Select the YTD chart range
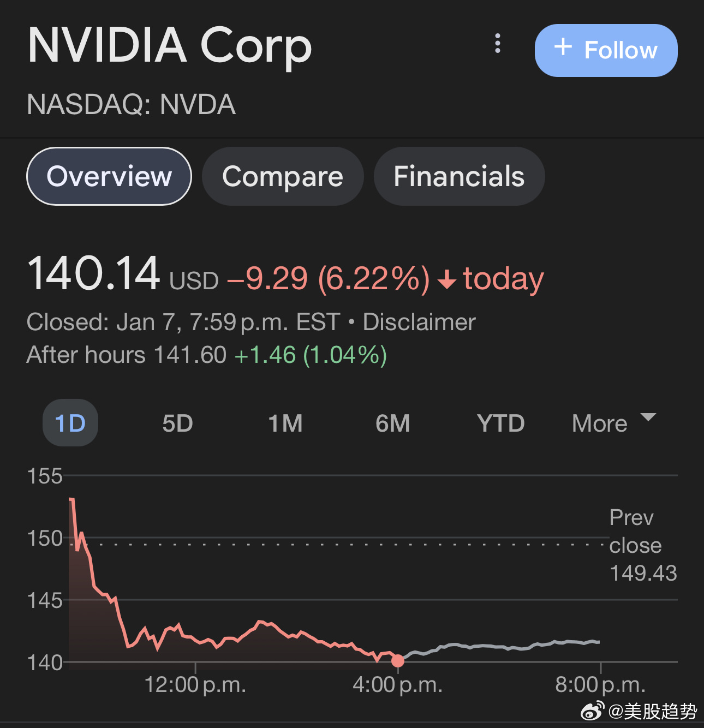Image resolution: width=704 pixels, height=728 pixels. 501,423
